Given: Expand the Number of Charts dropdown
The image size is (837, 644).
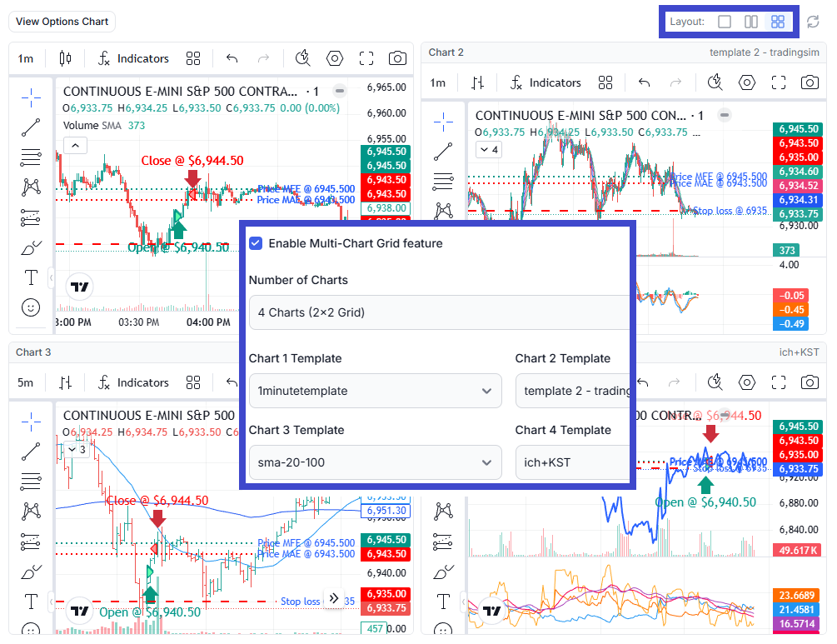Looking at the screenshot, I should (x=438, y=312).
